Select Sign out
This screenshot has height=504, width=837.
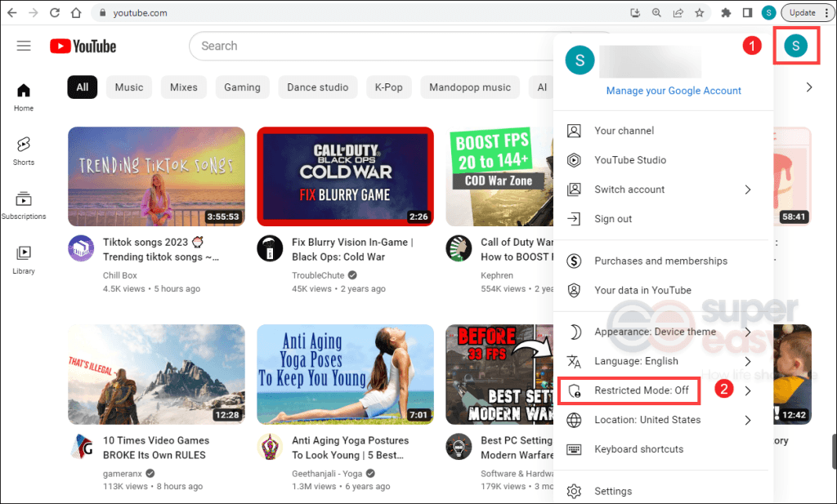coord(663,219)
